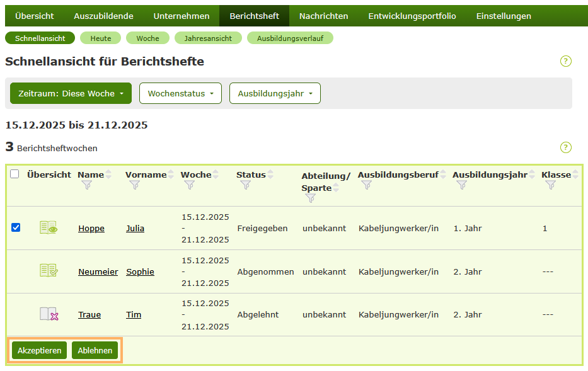Image resolution: width=588 pixels, height=371 pixels.
Task: Uncheck Julia Hoppe's row checkbox
Action: point(16,227)
